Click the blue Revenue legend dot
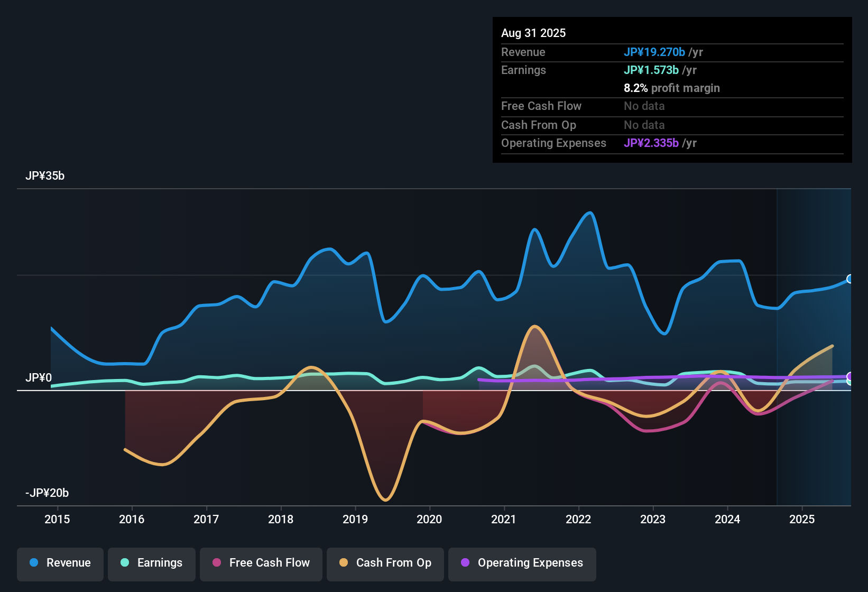 pos(34,563)
